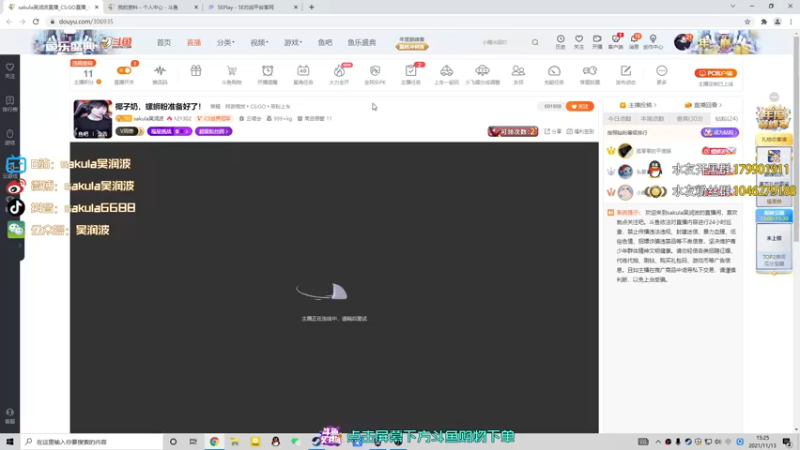Open the room admin settings icon
Image resolution: width=800 pixels, height=450 pixels.
590,71
